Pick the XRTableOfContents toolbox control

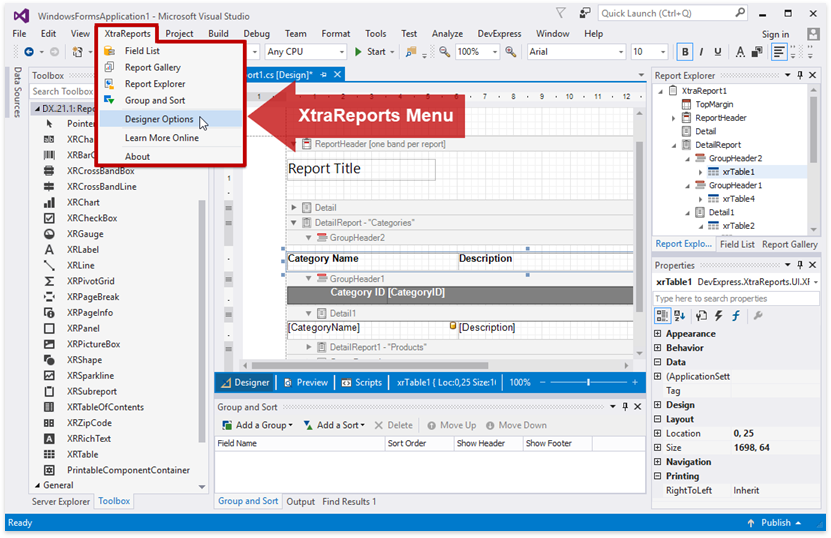(x=105, y=407)
